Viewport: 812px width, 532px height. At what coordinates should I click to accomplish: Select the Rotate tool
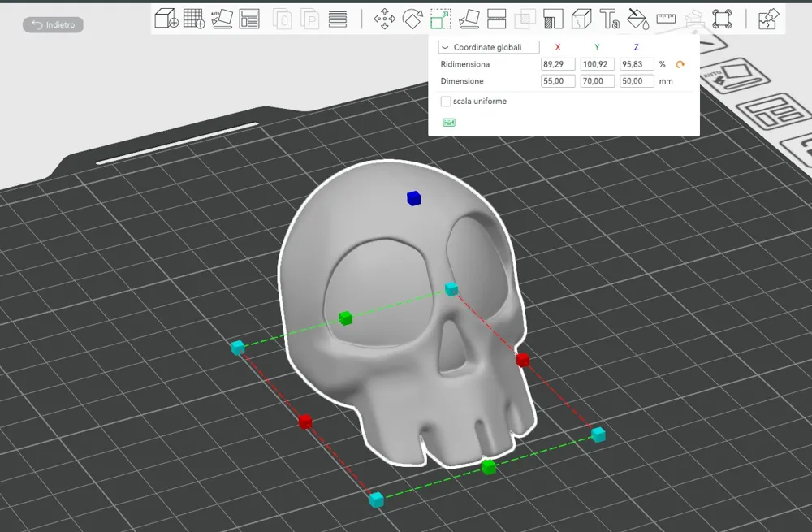[412, 19]
